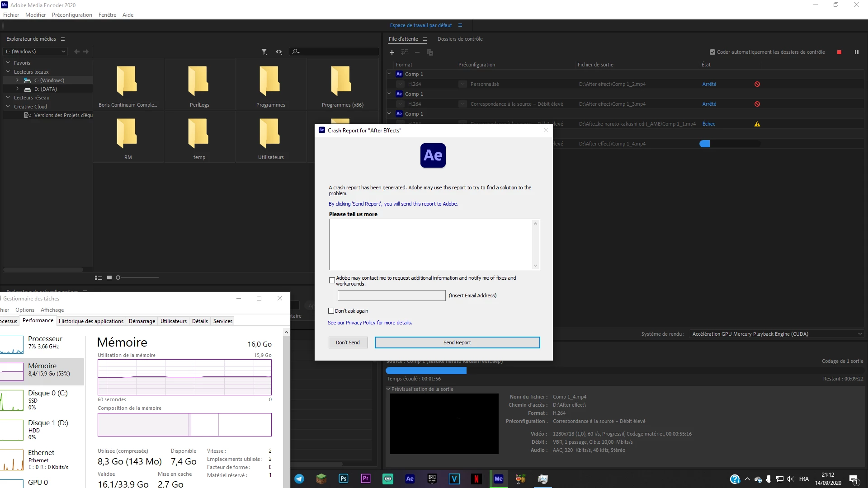Open the C: (Windows) drive dropdown
Screen dimensions: 868x488
point(35,52)
